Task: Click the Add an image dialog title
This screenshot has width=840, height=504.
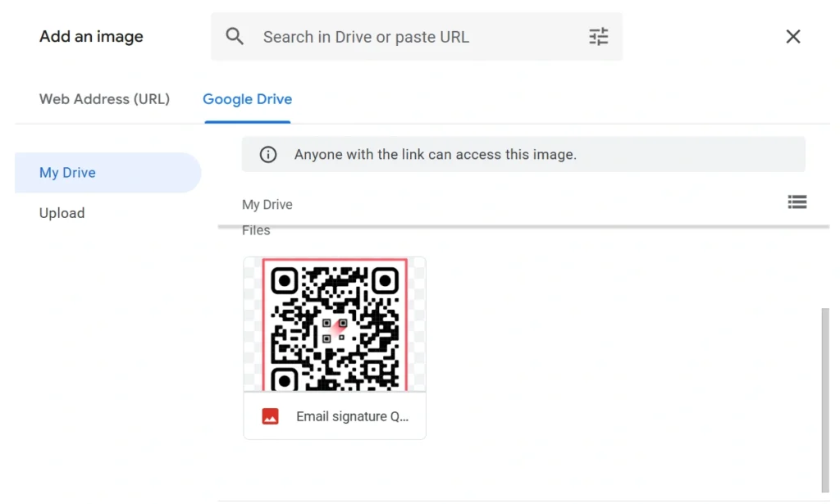Action: (91, 36)
